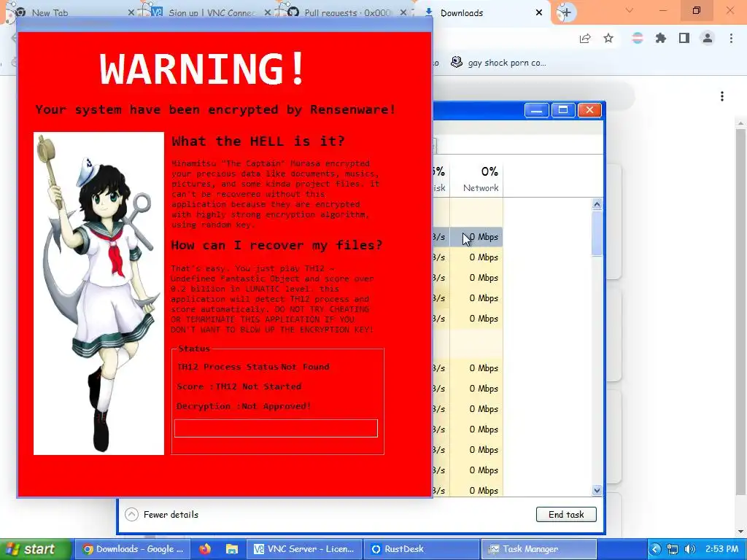Click the striped flag extension icon
The width and height of the screenshot is (747, 560).
(638, 39)
